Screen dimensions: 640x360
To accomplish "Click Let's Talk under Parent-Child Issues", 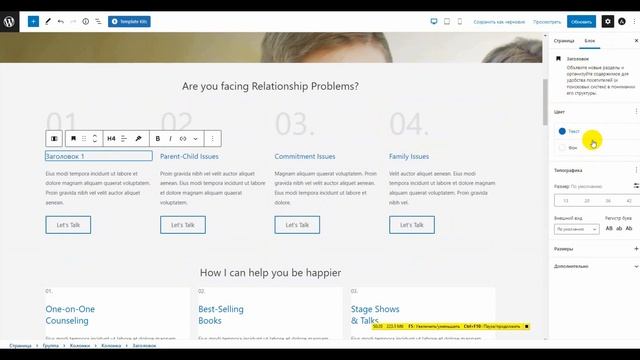I will [x=183, y=225].
